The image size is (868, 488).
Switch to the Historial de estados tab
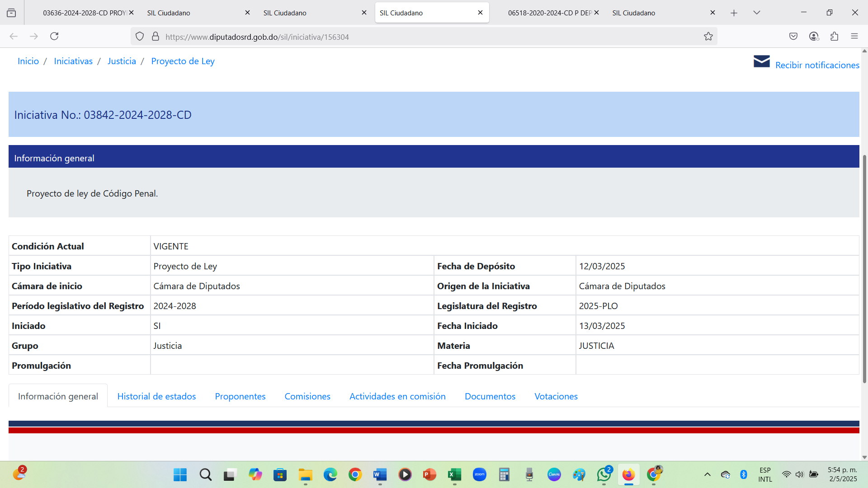pos(156,396)
